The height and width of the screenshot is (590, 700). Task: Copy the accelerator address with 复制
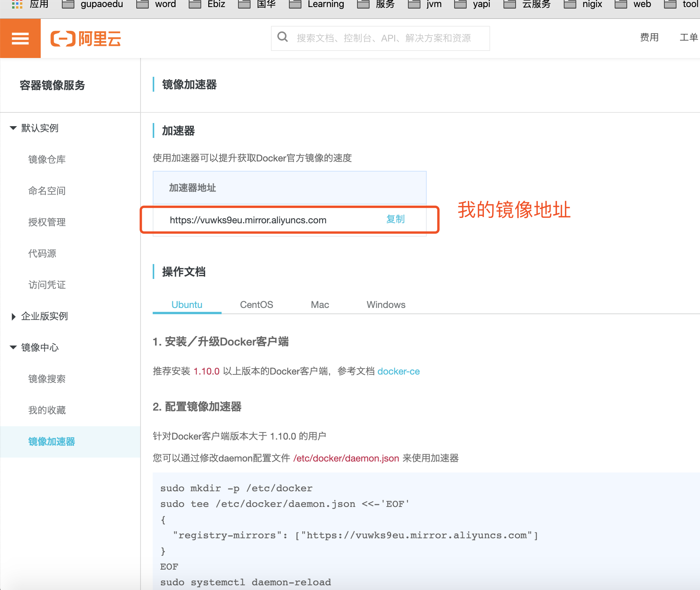pyautogui.click(x=395, y=219)
